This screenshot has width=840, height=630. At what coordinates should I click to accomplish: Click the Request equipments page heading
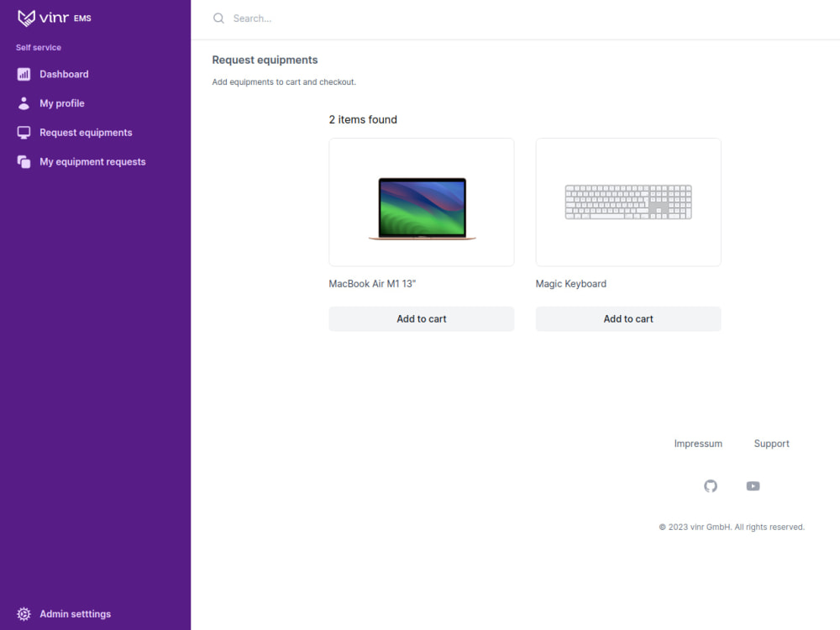tap(265, 60)
